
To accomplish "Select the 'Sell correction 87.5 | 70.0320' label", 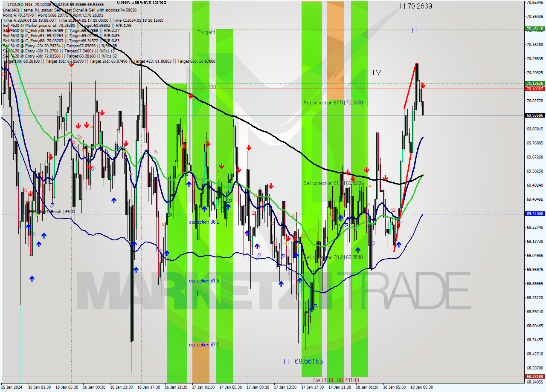I will (x=333, y=103).
